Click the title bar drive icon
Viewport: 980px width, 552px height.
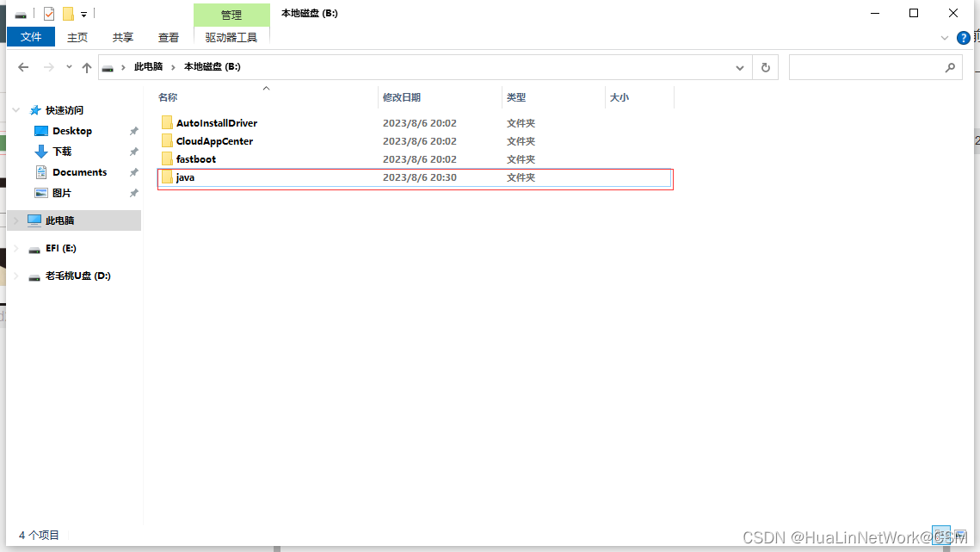[x=21, y=15]
